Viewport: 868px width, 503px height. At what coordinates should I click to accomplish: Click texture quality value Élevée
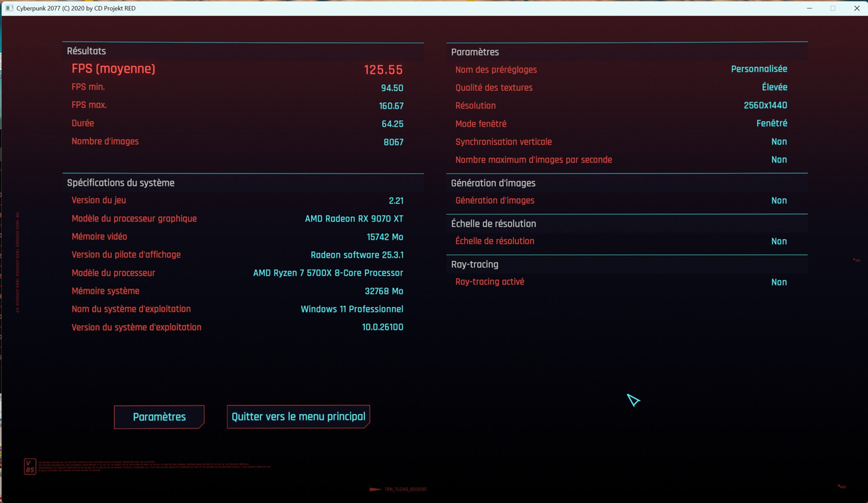click(774, 87)
